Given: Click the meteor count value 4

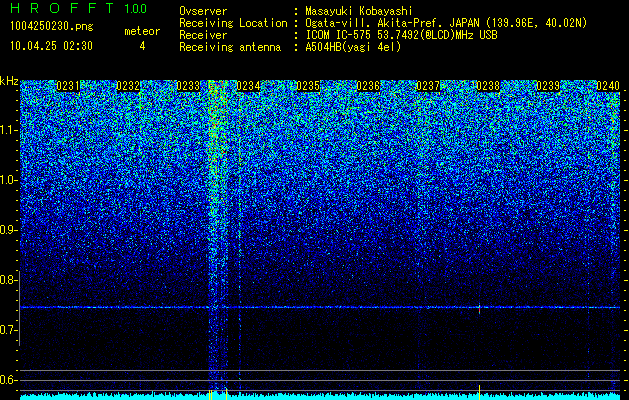Looking at the screenshot, I should coord(142,46).
